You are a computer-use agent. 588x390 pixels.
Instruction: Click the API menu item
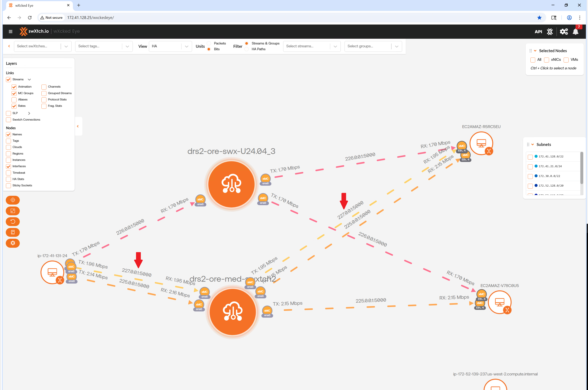click(538, 32)
